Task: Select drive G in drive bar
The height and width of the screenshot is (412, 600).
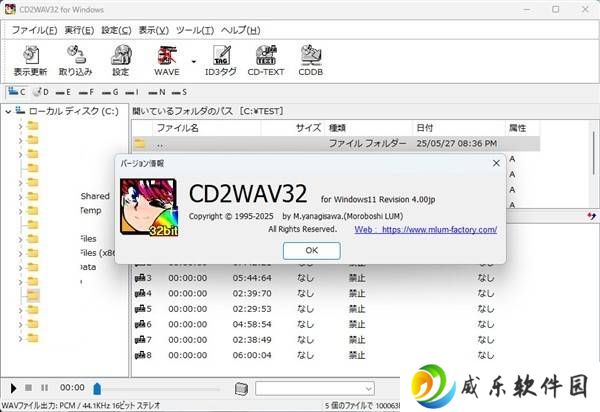Action: click(110, 92)
